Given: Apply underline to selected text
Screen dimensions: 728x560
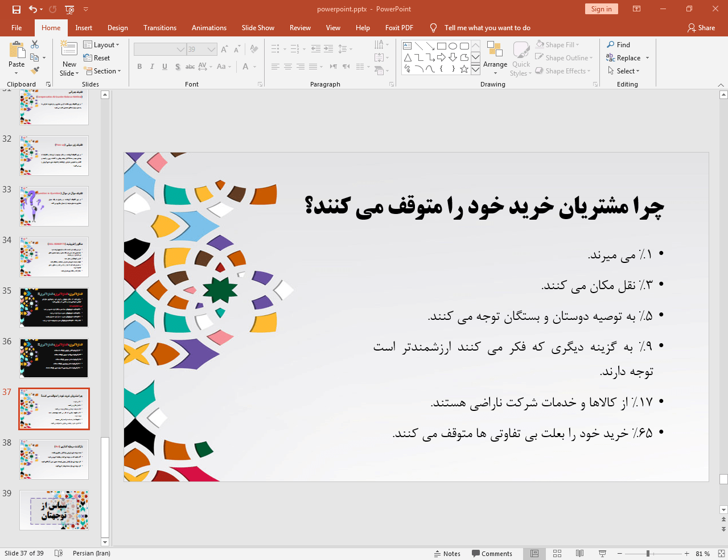Looking at the screenshot, I should [x=164, y=67].
